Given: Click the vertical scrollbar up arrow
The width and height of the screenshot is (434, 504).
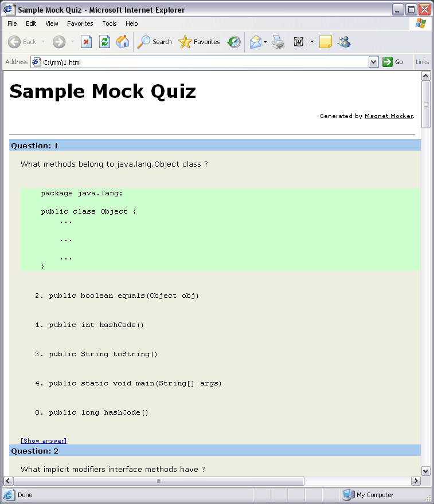Looking at the screenshot, I should coord(425,76).
